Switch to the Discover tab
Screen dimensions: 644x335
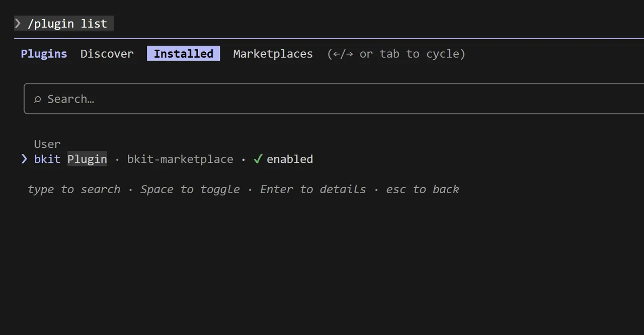click(107, 54)
